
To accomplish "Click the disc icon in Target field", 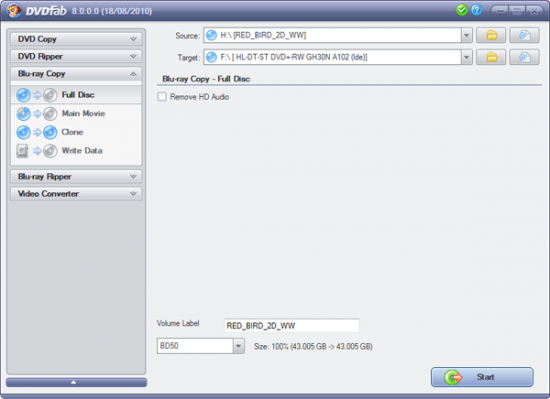I will pos(212,57).
